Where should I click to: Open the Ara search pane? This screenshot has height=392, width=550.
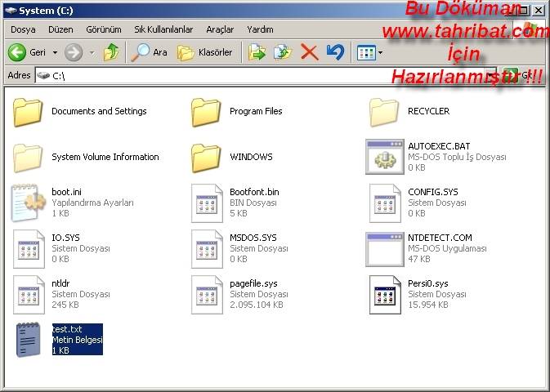point(150,52)
